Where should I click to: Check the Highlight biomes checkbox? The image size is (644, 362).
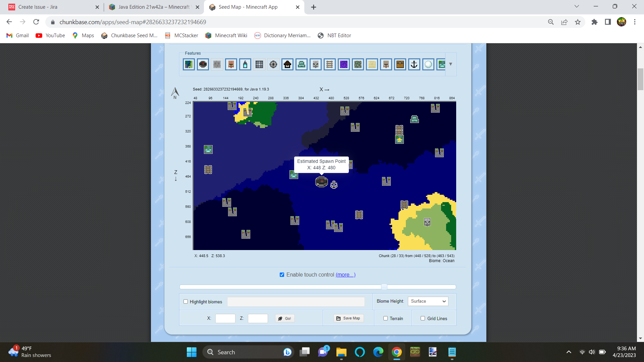[x=185, y=302]
